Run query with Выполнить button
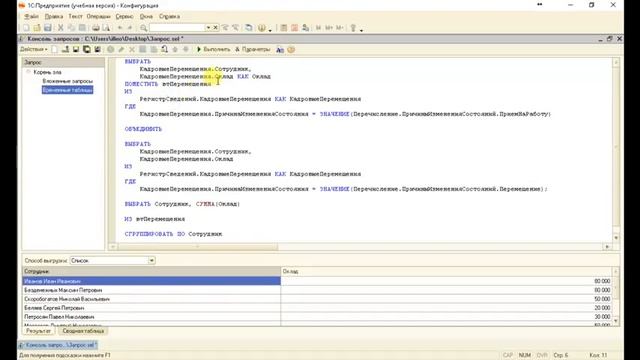Image resolution: width=640 pixels, height=360 pixels. 213,49
